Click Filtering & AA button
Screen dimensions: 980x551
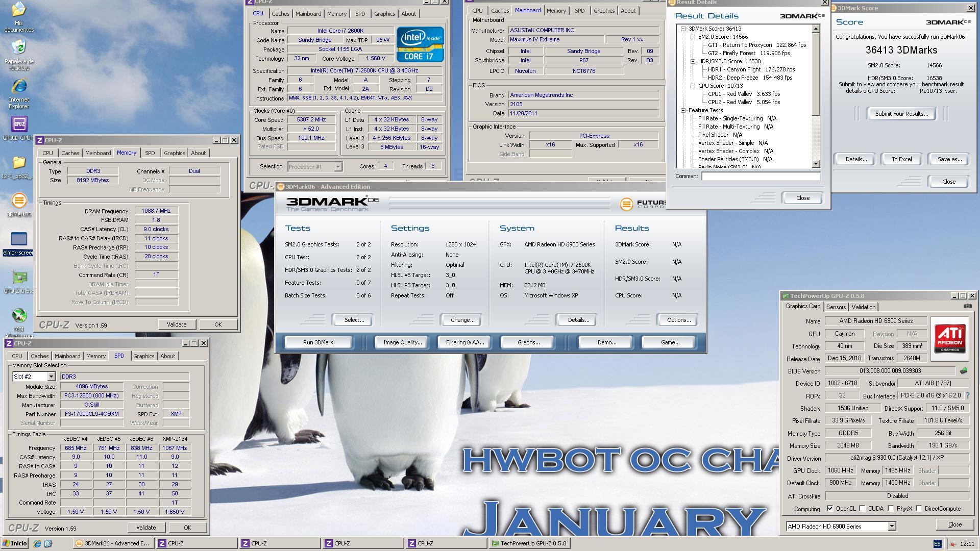pos(464,342)
